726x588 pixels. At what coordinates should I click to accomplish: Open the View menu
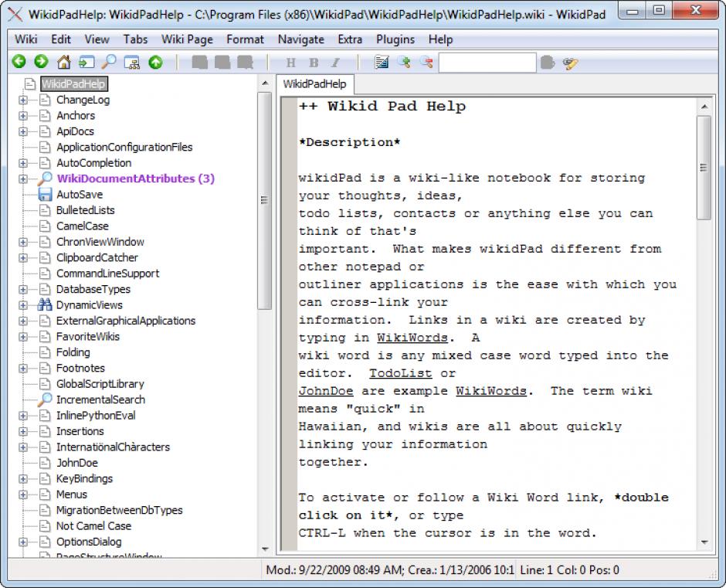97,39
